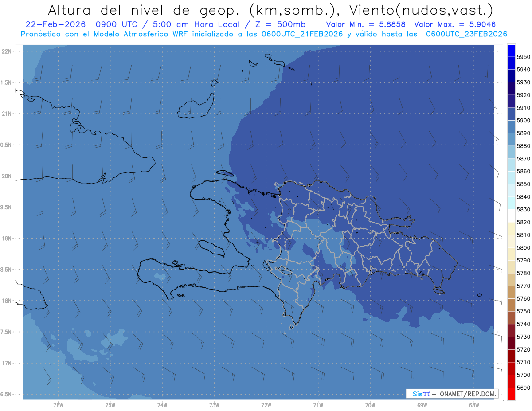Click the bright red swatch at colorbar bottom

[511, 394]
